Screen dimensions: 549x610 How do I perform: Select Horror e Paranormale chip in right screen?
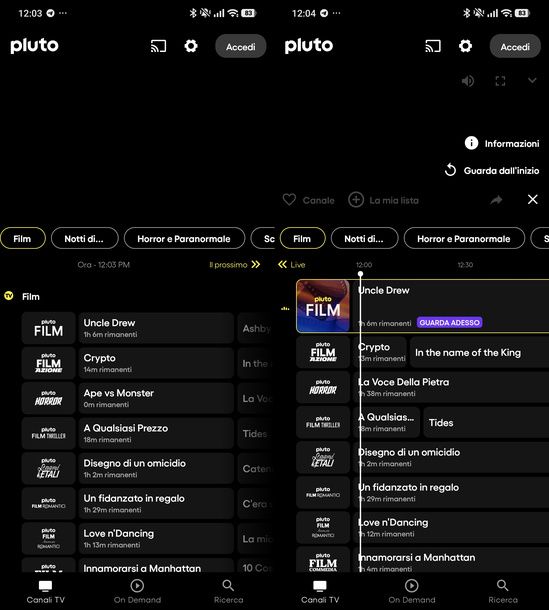click(x=464, y=238)
